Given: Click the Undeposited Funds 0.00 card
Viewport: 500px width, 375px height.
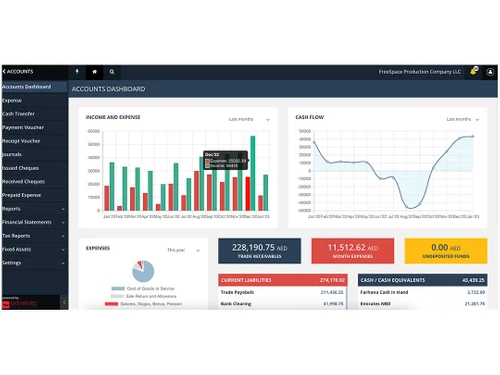Looking at the screenshot, I should pos(446,251).
